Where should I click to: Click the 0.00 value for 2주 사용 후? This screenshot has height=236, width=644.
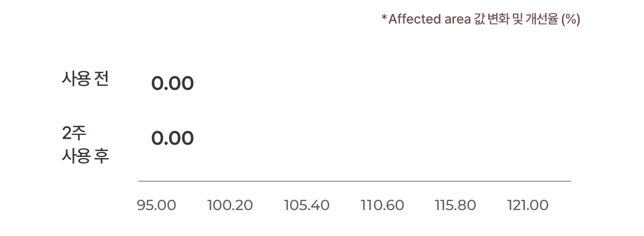click(x=172, y=139)
